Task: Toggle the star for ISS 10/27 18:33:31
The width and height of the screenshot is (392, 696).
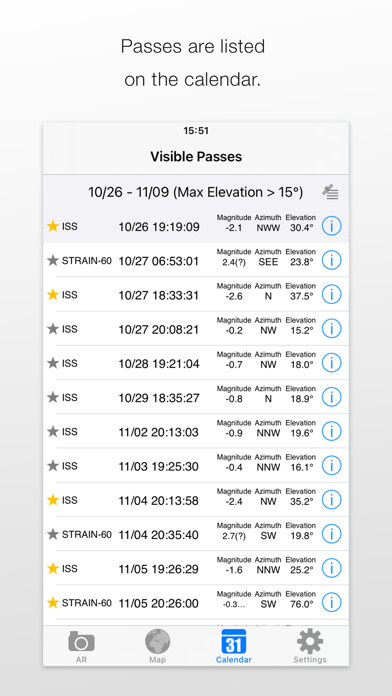Action: (53, 295)
